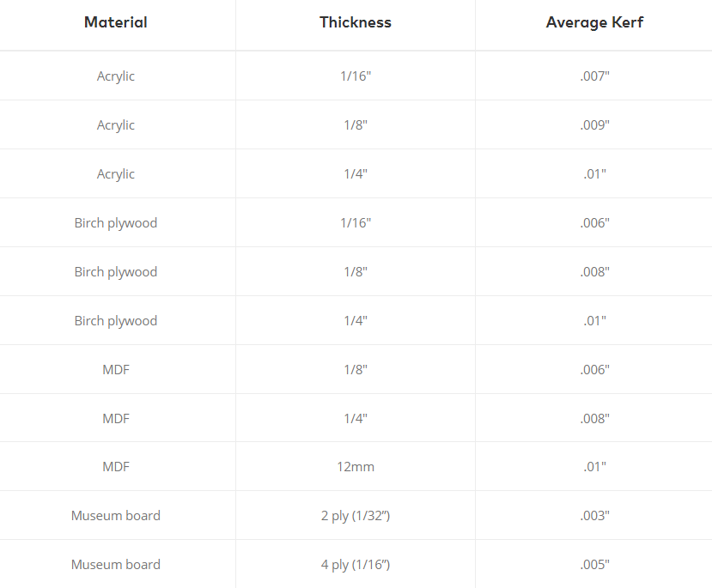Click the 2 ply (1/32") thickness cell
Screen dimensions: 712x588
(x=356, y=516)
